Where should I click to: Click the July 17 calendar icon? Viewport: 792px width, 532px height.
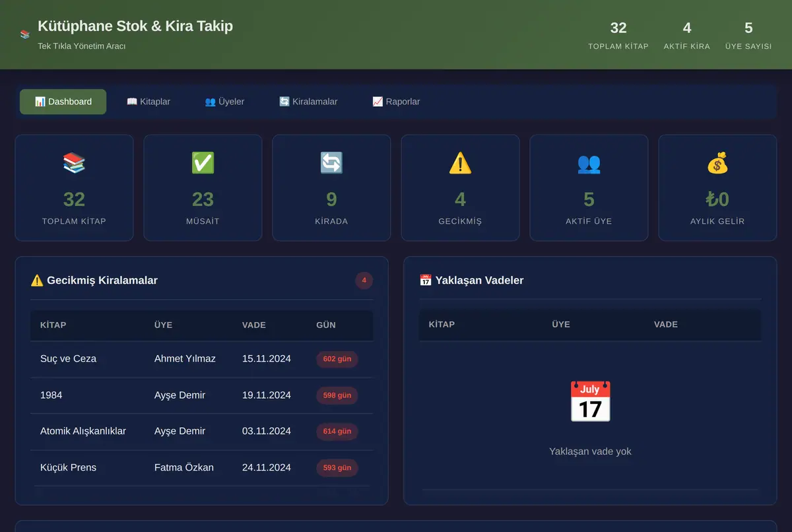pyautogui.click(x=590, y=401)
